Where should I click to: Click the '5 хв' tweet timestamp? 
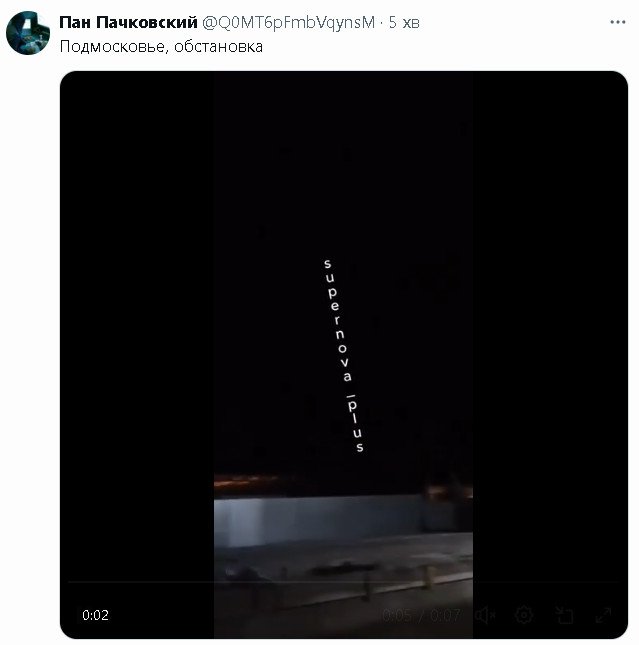pos(404,23)
